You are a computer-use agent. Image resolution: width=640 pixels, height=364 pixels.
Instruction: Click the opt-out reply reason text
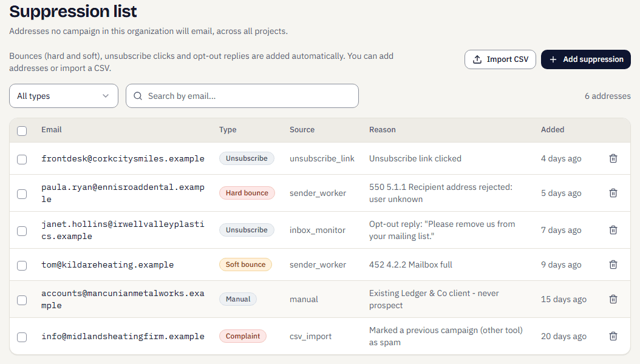coord(442,231)
